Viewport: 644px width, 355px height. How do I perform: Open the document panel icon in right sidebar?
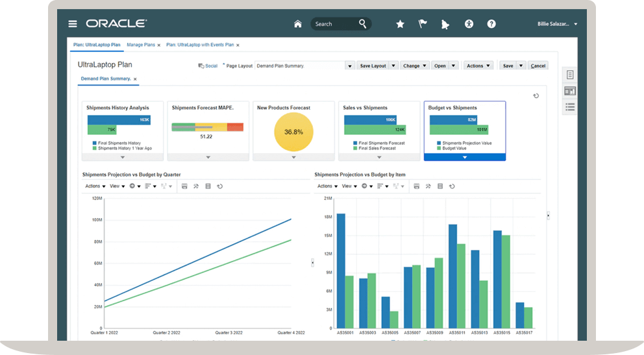pos(570,75)
